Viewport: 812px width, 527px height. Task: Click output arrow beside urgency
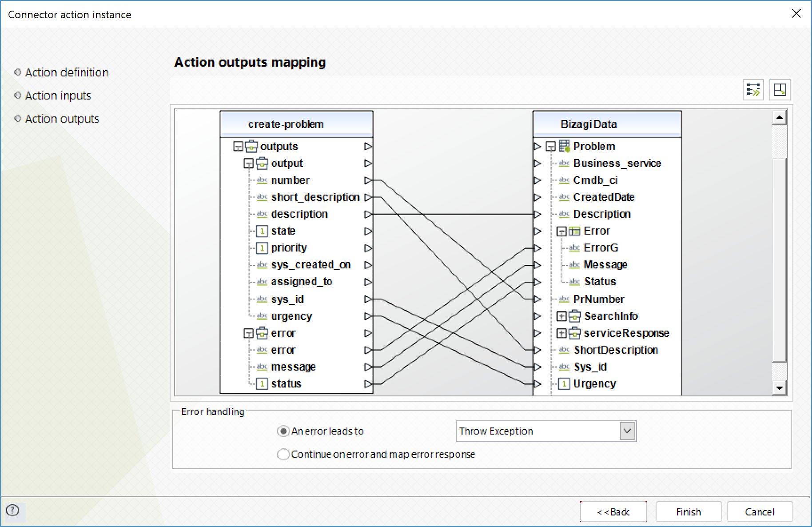(368, 316)
